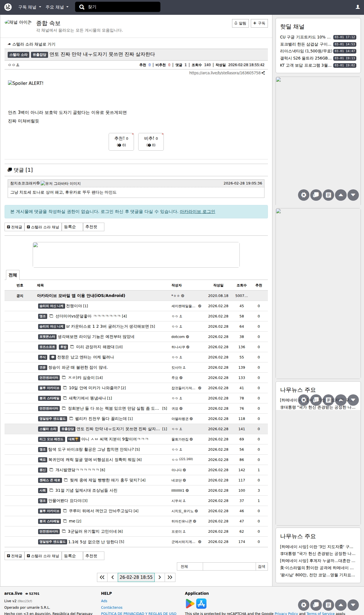Open the post 쌍승이 파군 때 불편한 점이 많네
Viewport: 364px width, 615px height.
coord(78,367)
